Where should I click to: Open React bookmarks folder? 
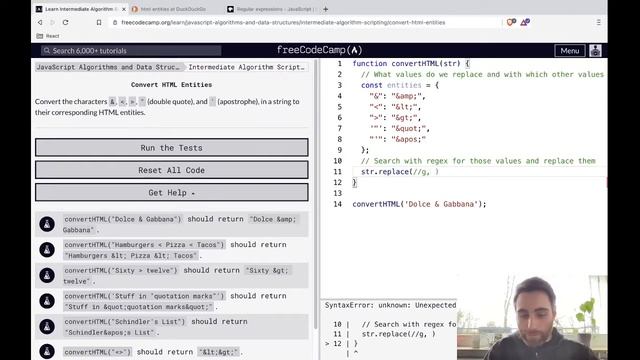click(x=48, y=36)
